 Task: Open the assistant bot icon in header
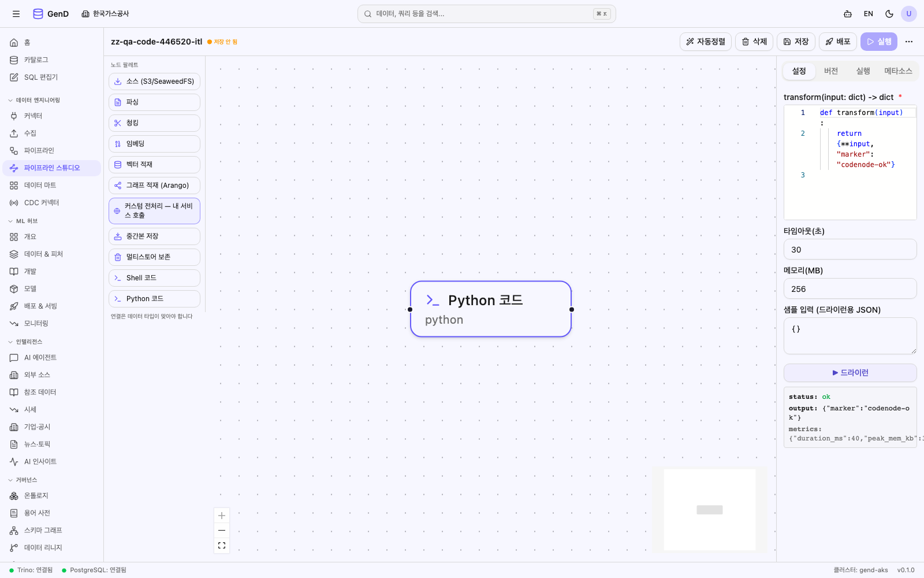click(x=848, y=14)
